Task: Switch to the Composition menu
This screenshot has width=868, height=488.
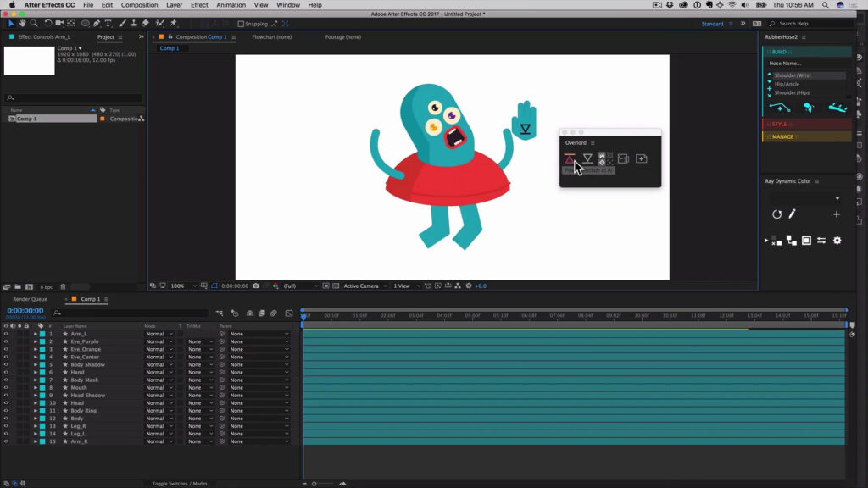Action: [138, 4]
